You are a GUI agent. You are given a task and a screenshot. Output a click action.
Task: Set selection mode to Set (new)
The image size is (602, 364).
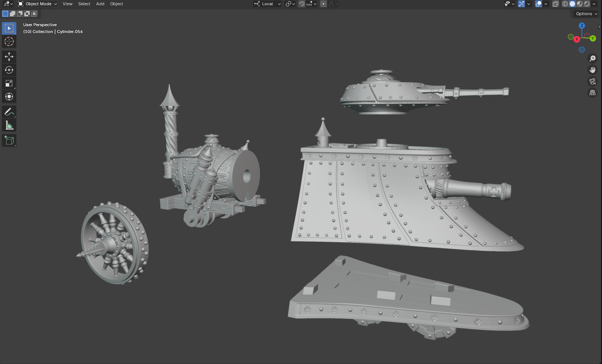pyautogui.click(x=5, y=14)
